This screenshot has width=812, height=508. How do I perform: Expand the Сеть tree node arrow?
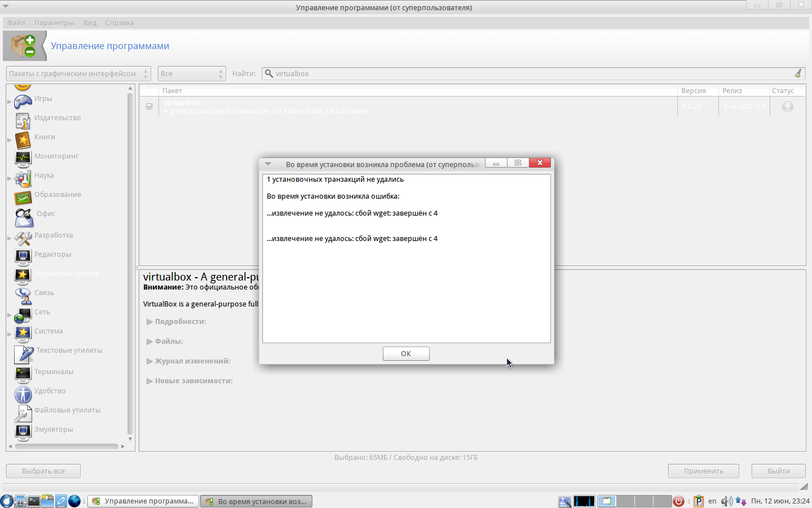click(x=9, y=315)
